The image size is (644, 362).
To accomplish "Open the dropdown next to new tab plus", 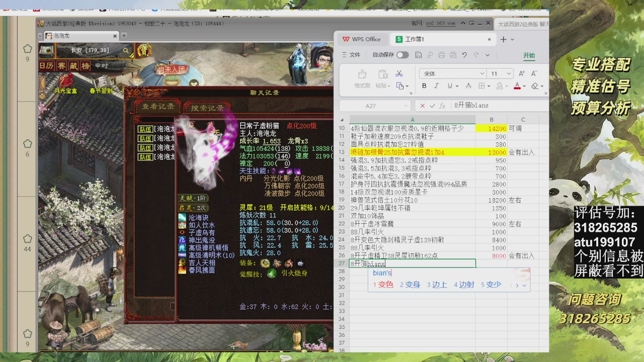I will point(512,39).
